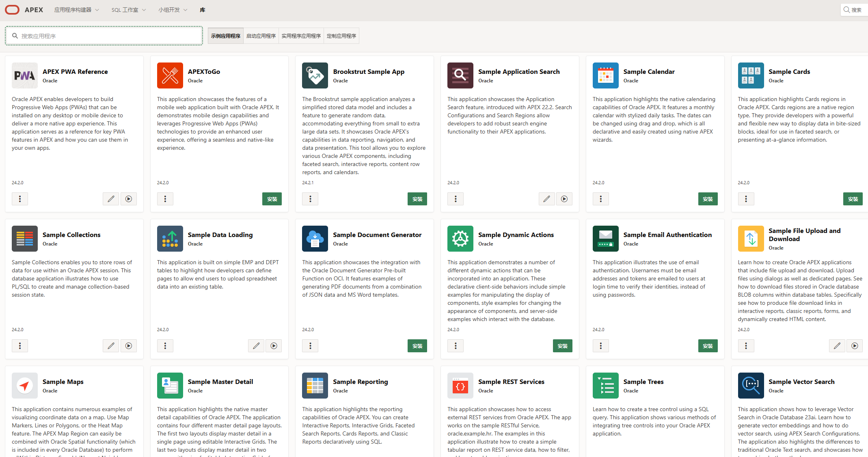Open the 应用程序构建器 dropdown menu

(x=76, y=10)
